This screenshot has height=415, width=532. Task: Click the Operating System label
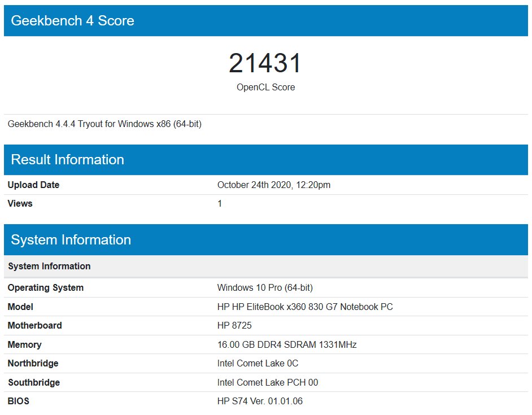[46, 288]
